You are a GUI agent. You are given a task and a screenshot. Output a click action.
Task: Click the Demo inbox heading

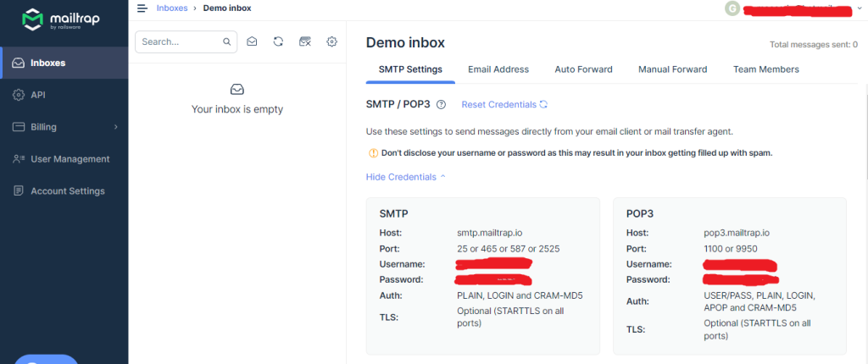(405, 43)
